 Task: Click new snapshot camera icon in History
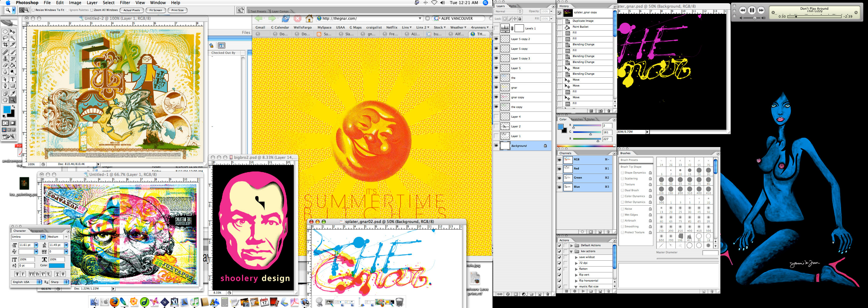point(600,111)
